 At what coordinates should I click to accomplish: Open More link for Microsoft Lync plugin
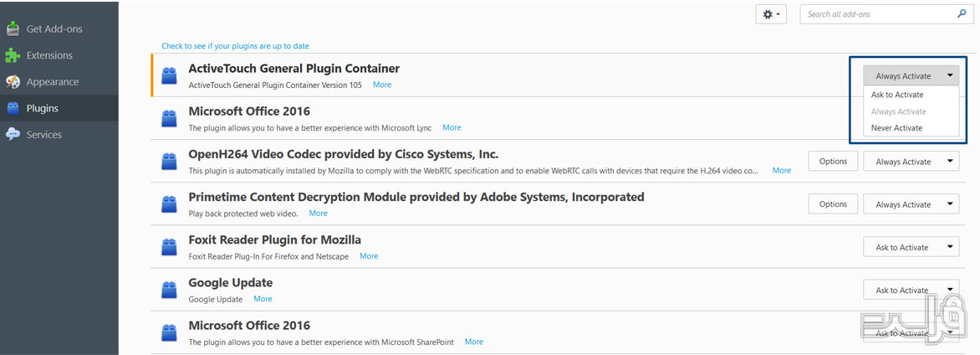point(452,127)
